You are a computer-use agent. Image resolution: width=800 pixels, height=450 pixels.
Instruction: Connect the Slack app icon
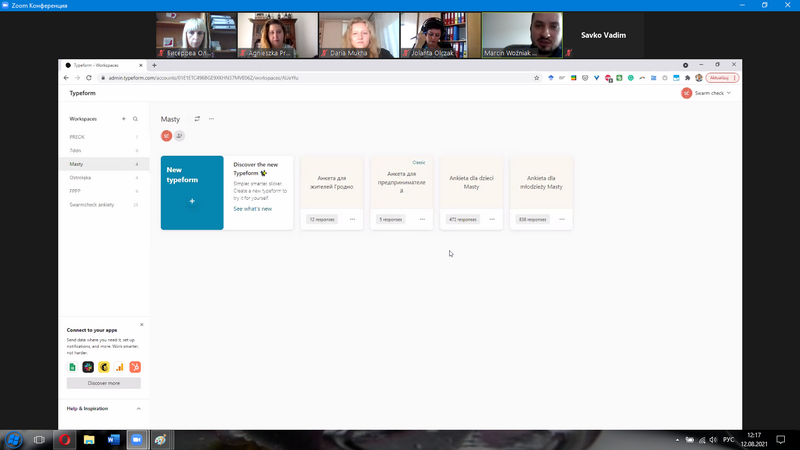(x=88, y=367)
